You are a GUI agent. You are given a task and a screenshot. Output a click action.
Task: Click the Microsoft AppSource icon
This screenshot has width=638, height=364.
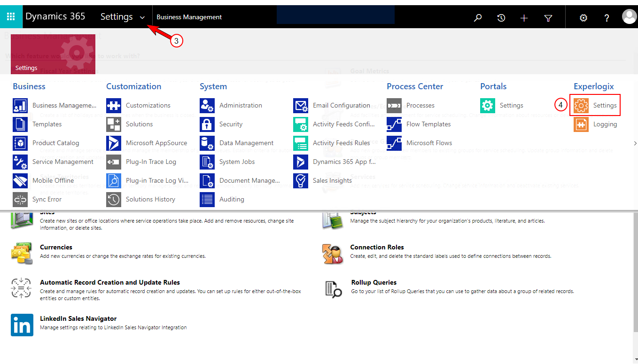(114, 143)
